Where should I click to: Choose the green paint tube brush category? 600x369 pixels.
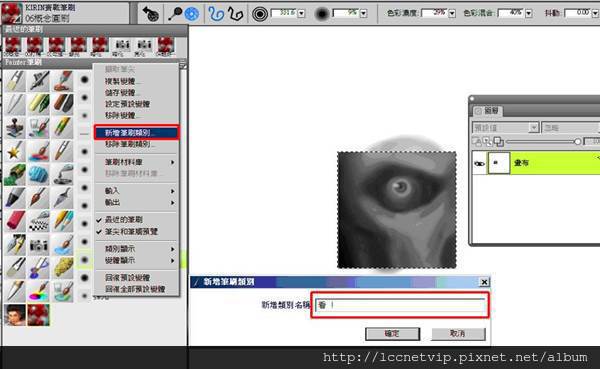coord(15,175)
